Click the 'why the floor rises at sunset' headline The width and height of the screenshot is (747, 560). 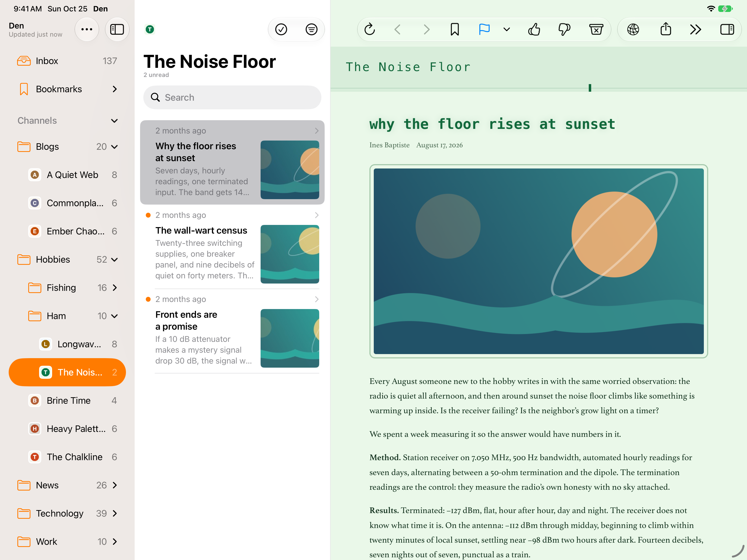492,124
